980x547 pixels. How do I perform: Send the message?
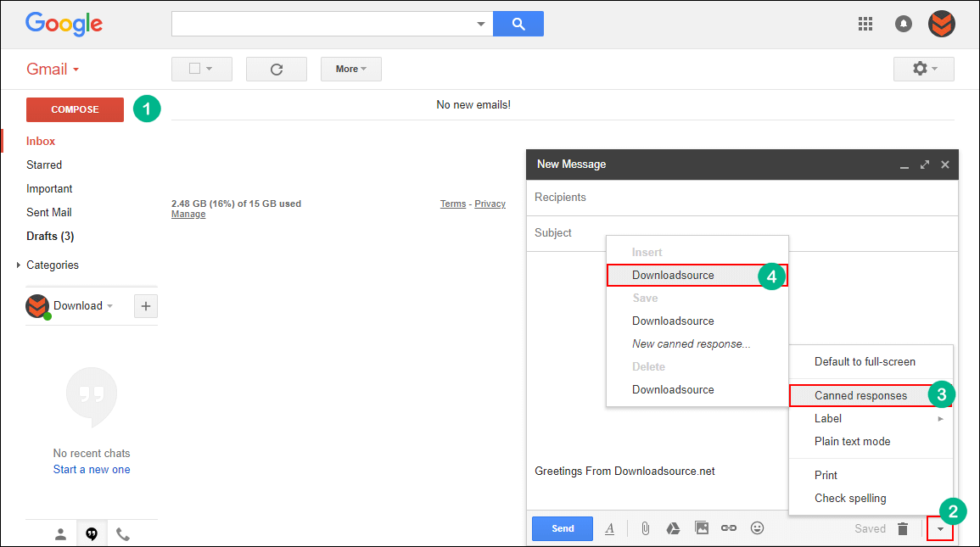(563, 528)
